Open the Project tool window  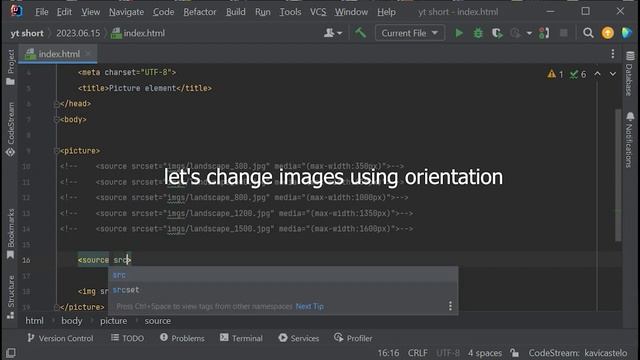coord(11,67)
